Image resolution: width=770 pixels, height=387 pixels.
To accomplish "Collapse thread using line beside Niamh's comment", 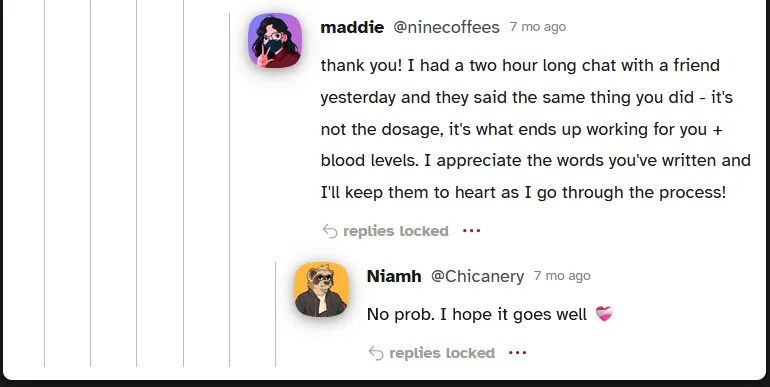I will [x=275, y=314].
